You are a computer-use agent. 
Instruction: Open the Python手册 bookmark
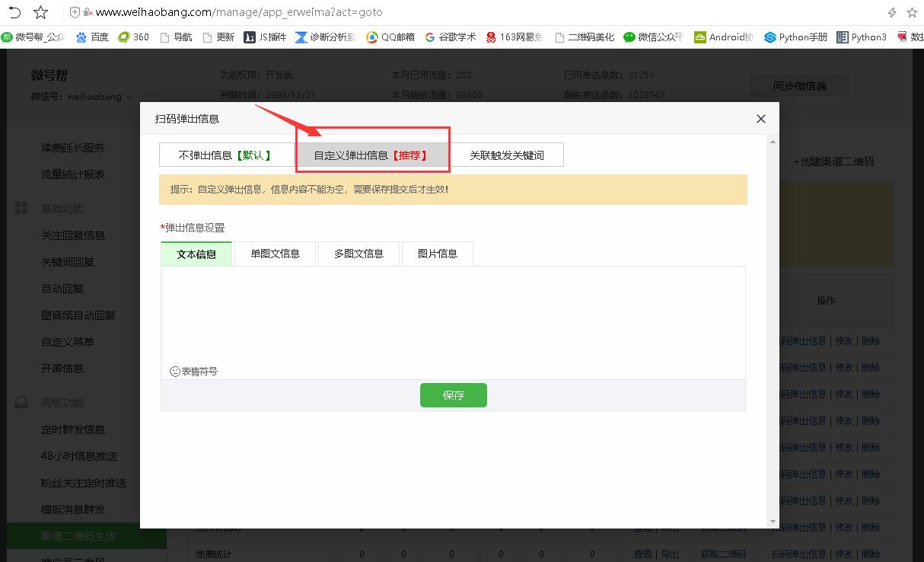coord(795,37)
